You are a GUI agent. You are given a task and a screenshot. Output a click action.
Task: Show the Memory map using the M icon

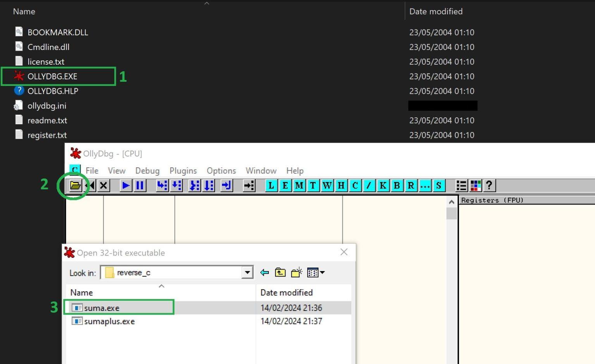[x=299, y=185]
